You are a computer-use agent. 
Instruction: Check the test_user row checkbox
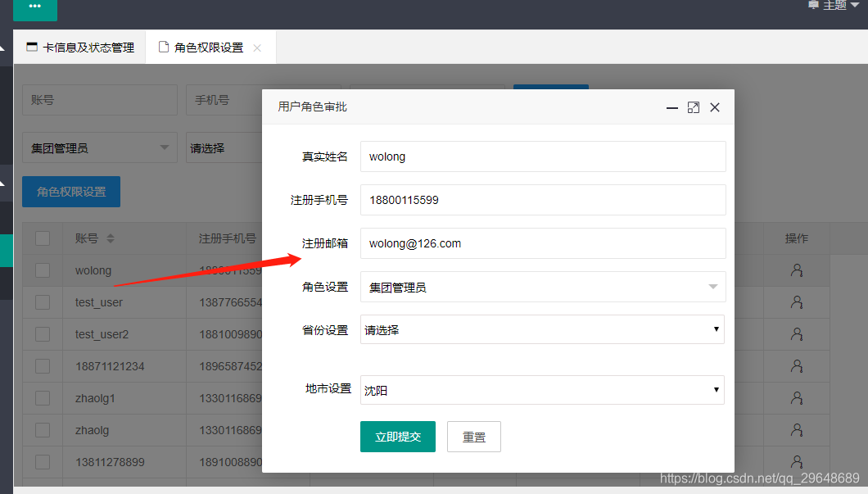(43, 302)
